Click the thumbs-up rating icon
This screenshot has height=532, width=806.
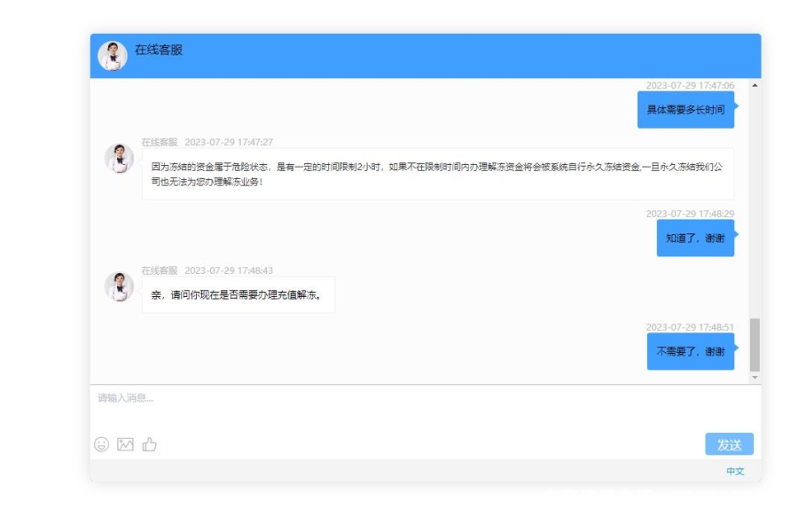pos(149,444)
